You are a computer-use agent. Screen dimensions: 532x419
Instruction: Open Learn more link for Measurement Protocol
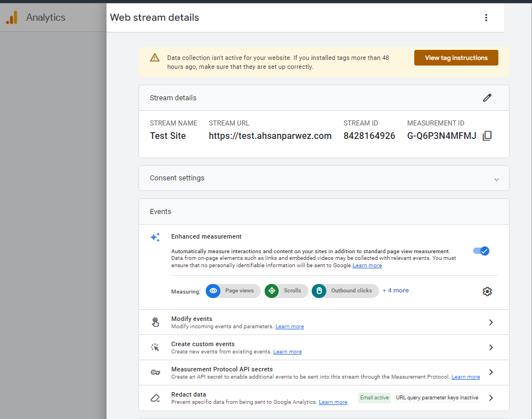[465, 377]
